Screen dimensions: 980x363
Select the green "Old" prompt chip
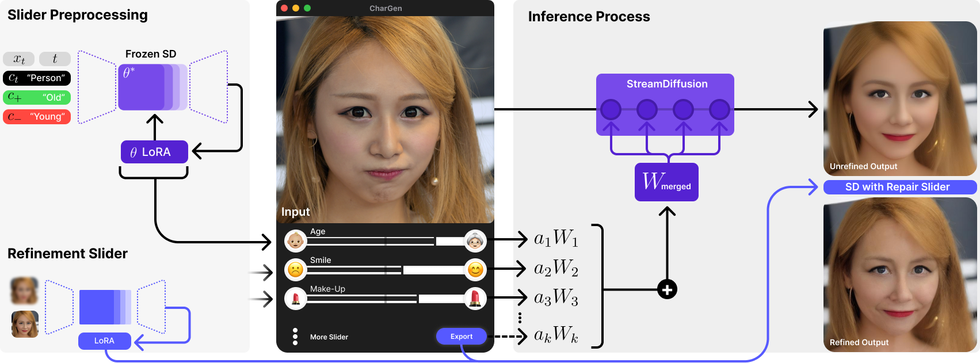coord(37,97)
